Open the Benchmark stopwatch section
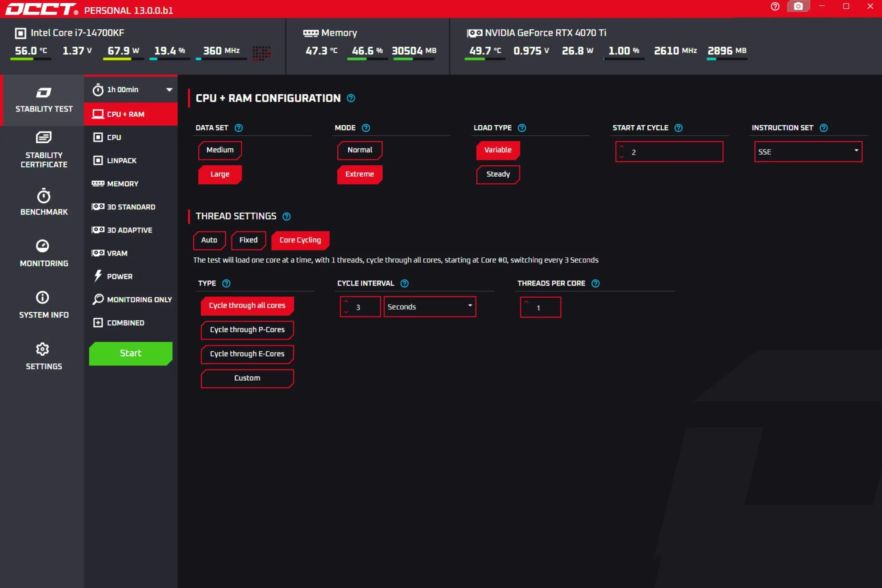The width and height of the screenshot is (882, 588). coord(43,202)
